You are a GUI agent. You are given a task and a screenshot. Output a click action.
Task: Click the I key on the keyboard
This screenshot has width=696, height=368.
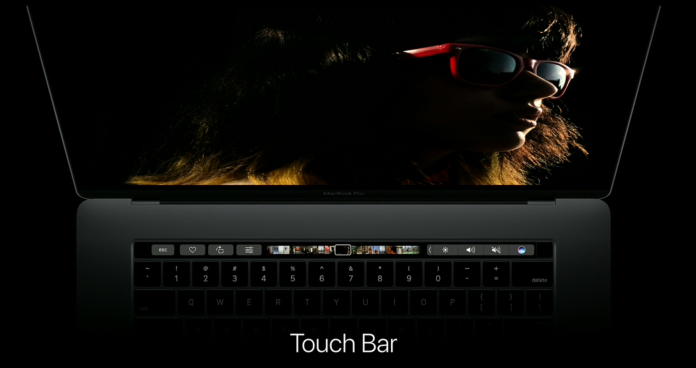(394, 303)
